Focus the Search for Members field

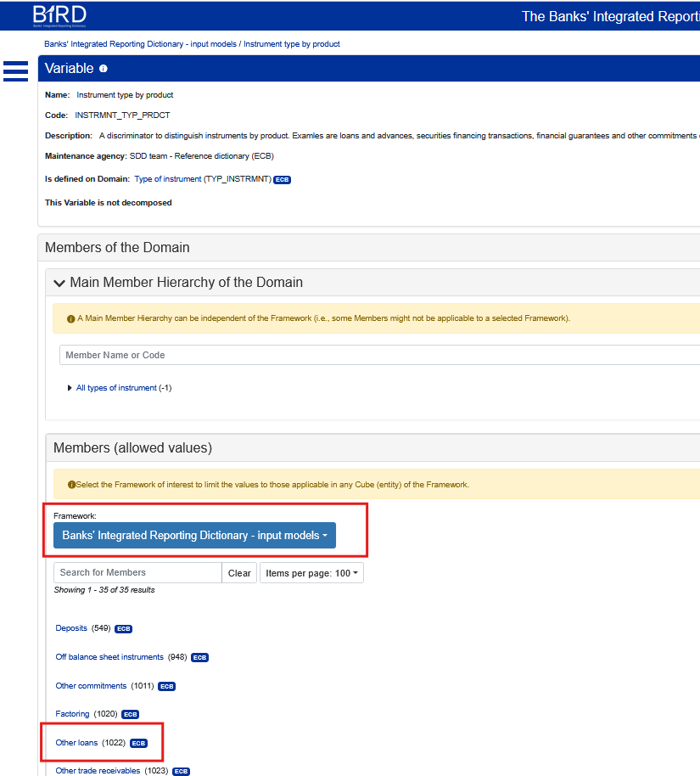(137, 572)
